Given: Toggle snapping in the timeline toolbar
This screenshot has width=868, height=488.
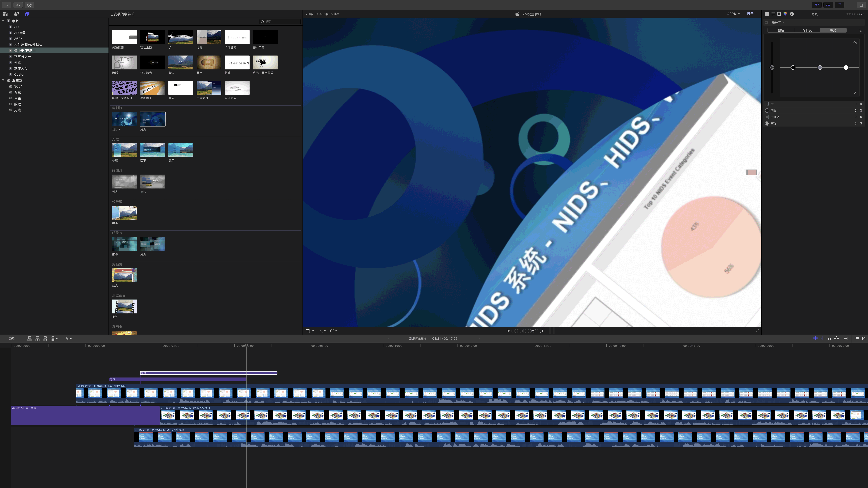Looking at the screenshot, I should click(x=836, y=339).
